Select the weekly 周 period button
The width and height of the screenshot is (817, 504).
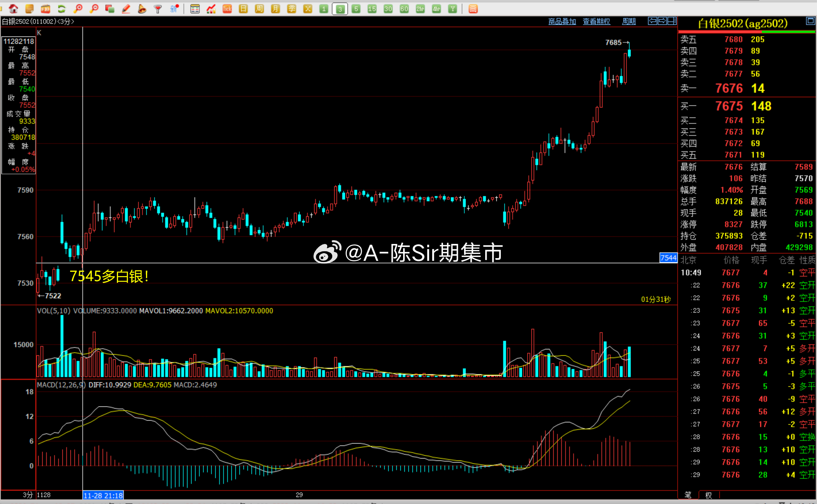[259, 9]
